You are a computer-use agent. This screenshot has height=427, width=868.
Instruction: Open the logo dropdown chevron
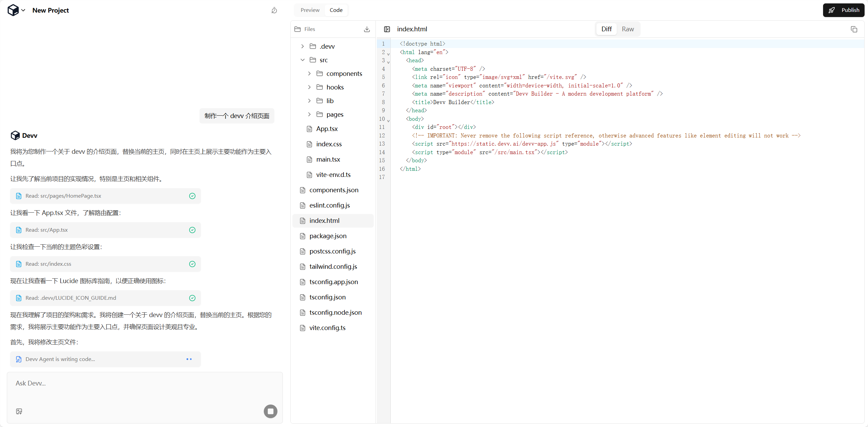point(23,10)
